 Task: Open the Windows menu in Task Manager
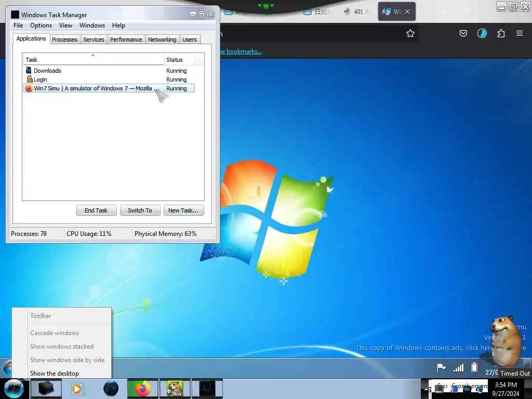pos(92,25)
